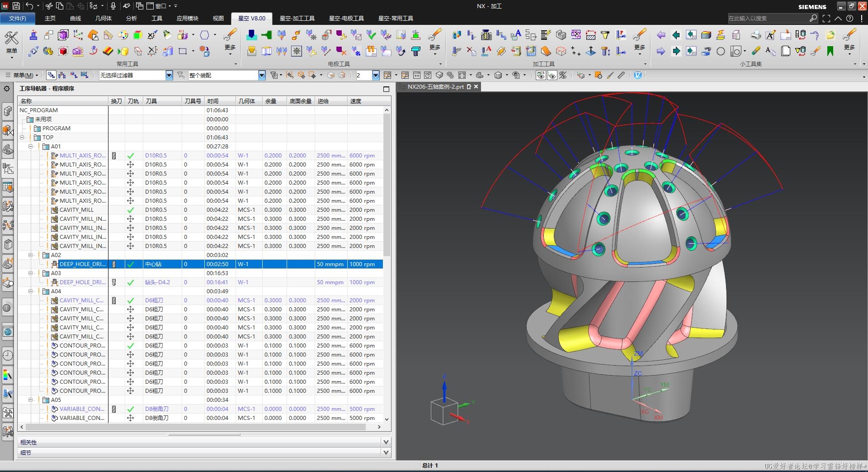Click the hexagon shape icon
The height and width of the screenshot is (472, 868).
point(204,35)
